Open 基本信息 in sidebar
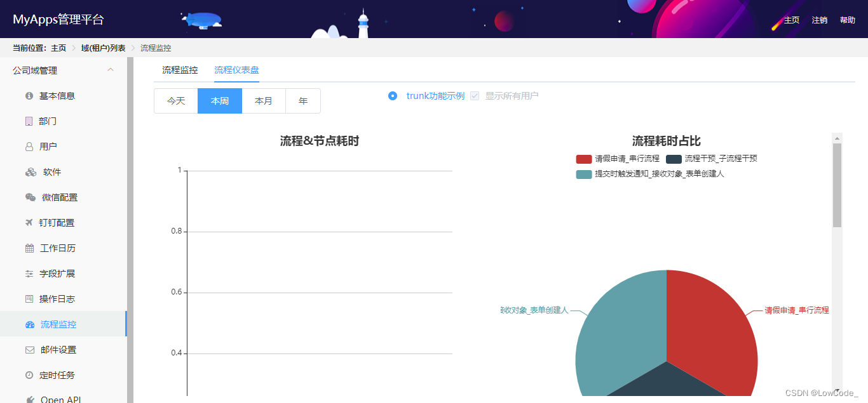Screen dimensions: 868x403 (x=57, y=96)
